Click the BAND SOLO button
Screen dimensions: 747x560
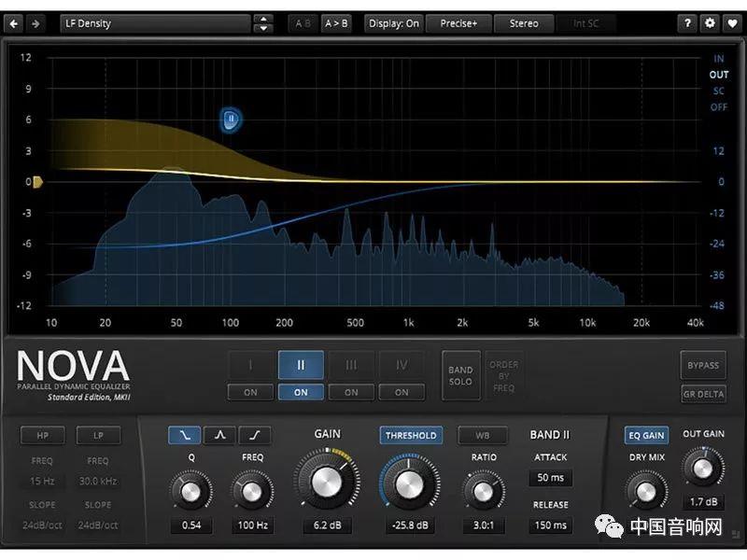(460, 375)
